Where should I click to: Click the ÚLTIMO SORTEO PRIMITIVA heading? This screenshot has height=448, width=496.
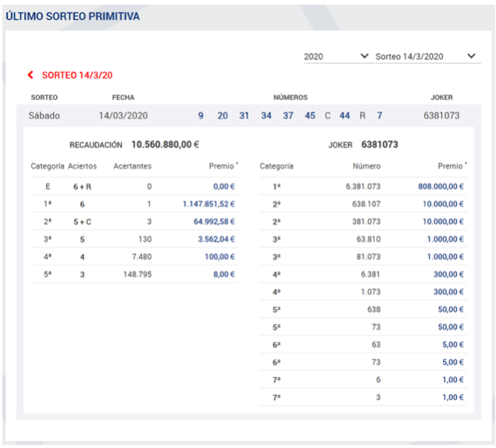click(x=73, y=16)
